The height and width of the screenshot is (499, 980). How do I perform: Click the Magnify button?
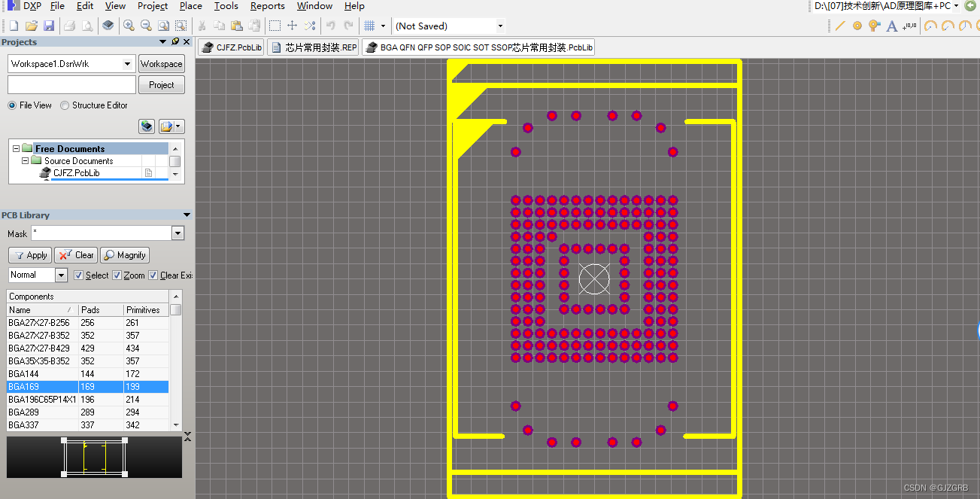[125, 255]
